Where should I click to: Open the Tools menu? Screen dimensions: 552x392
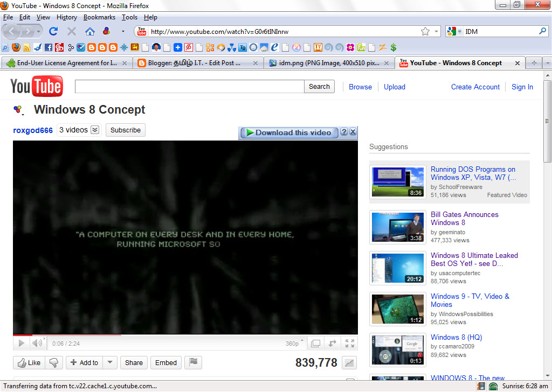point(129,17)
